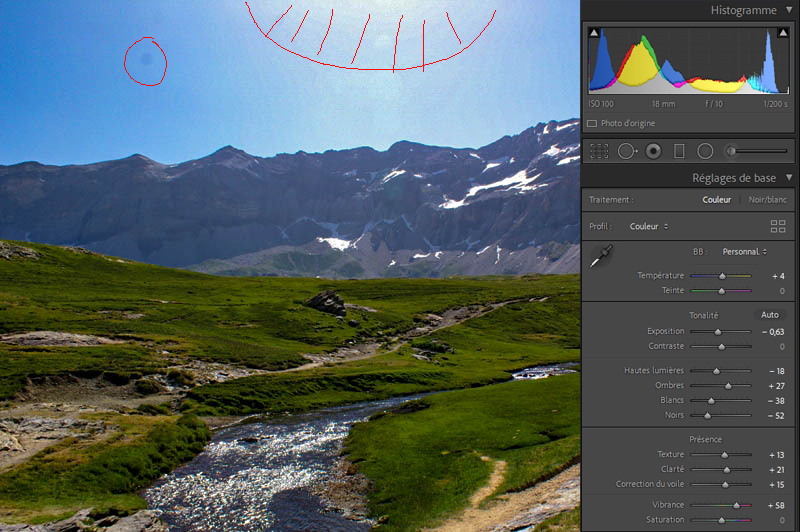Viewport: 800px width, 532px height.
Task: Click the ISO 100 text under histogram
Action: [601, 104]
